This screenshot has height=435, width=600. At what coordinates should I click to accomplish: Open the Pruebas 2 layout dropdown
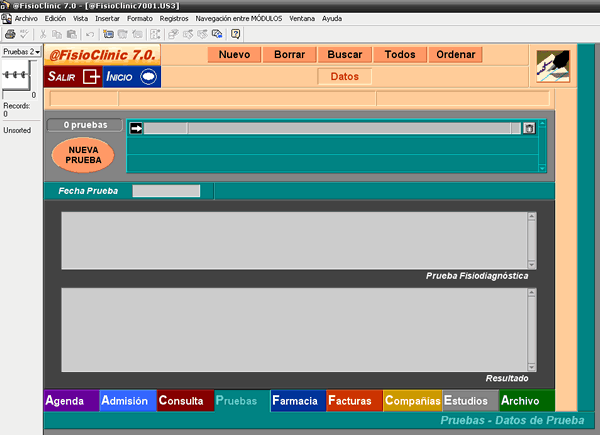[21, 52]
